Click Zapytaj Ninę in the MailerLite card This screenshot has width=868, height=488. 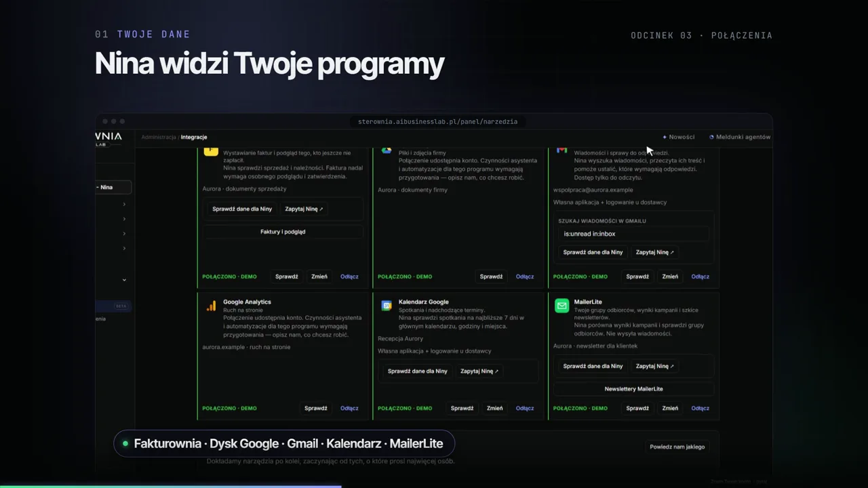click(x=655, y=366)
